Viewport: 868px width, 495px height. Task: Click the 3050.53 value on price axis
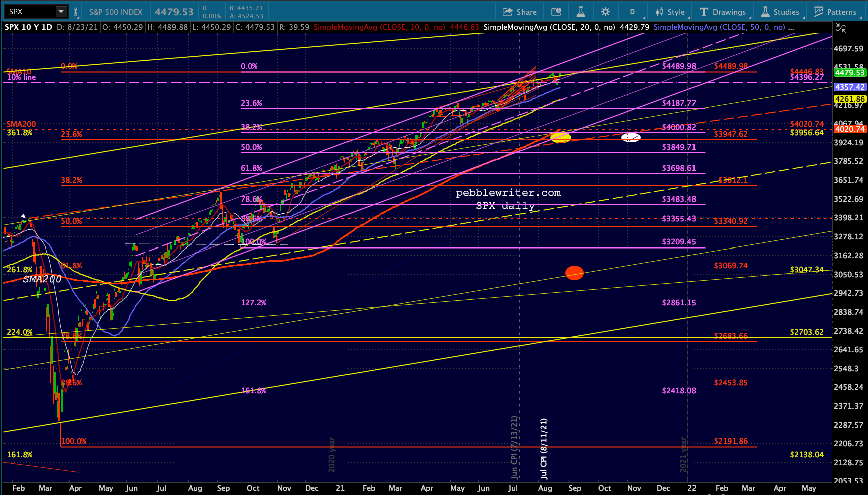tap(848, 275)
